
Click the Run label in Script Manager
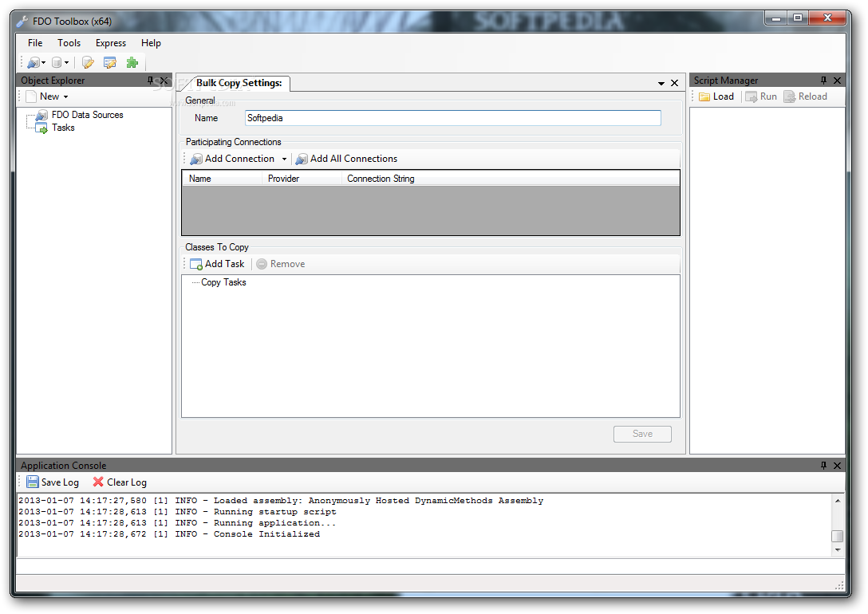click(768, 96)
